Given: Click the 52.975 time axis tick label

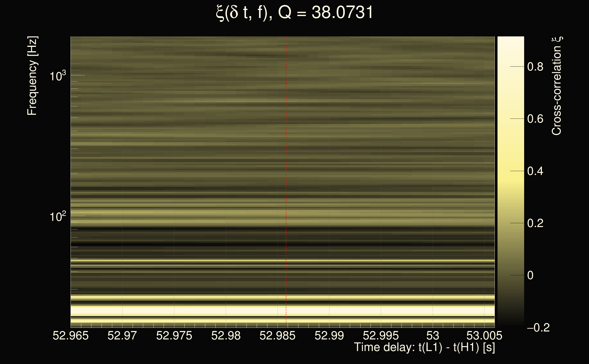Looking at the screenshot, I should [174, 336].
